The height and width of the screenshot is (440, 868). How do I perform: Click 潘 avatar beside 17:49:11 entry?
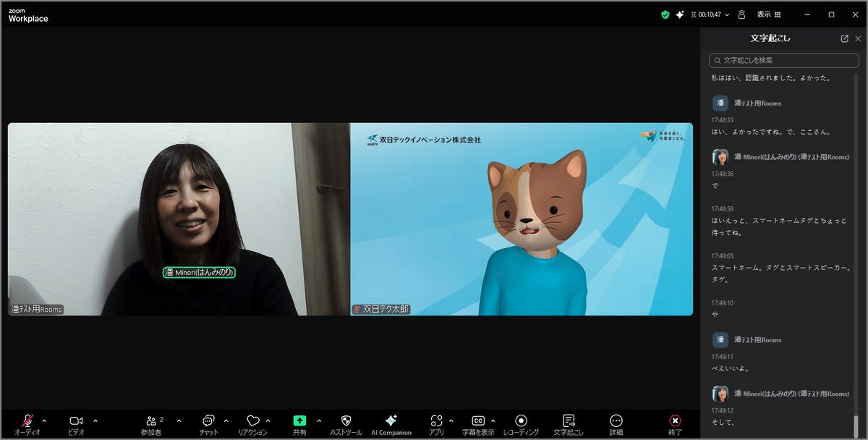(x=720, y=339)
